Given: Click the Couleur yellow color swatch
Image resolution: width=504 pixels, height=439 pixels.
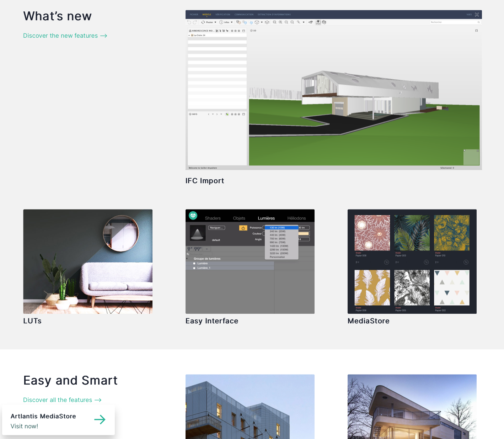Looking at the screenshot, I should [303, 234].
